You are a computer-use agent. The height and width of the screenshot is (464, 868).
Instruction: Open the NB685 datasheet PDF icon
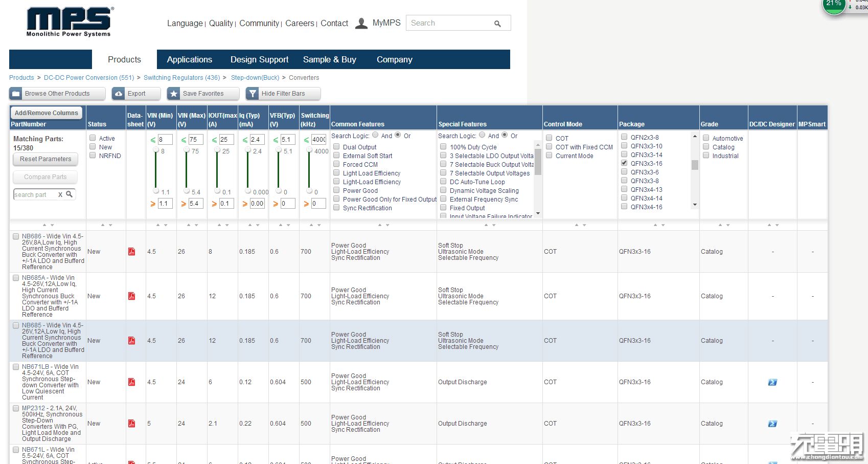(x=131, y=341)
